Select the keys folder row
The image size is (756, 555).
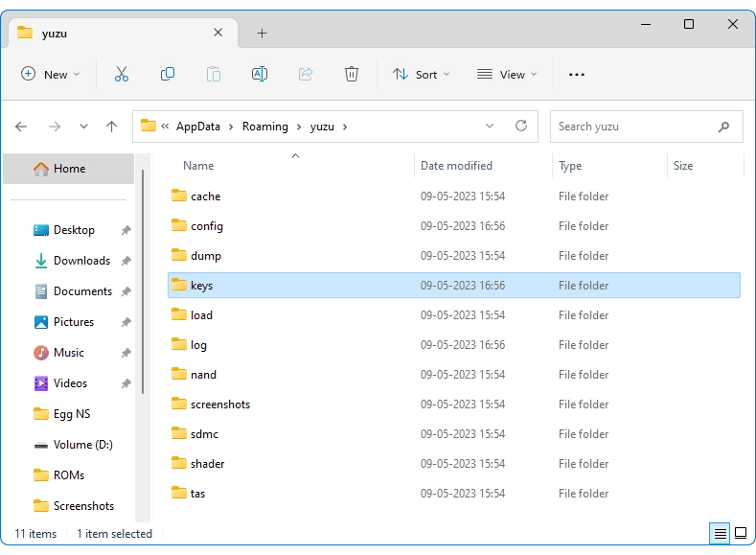coord(454,285)
